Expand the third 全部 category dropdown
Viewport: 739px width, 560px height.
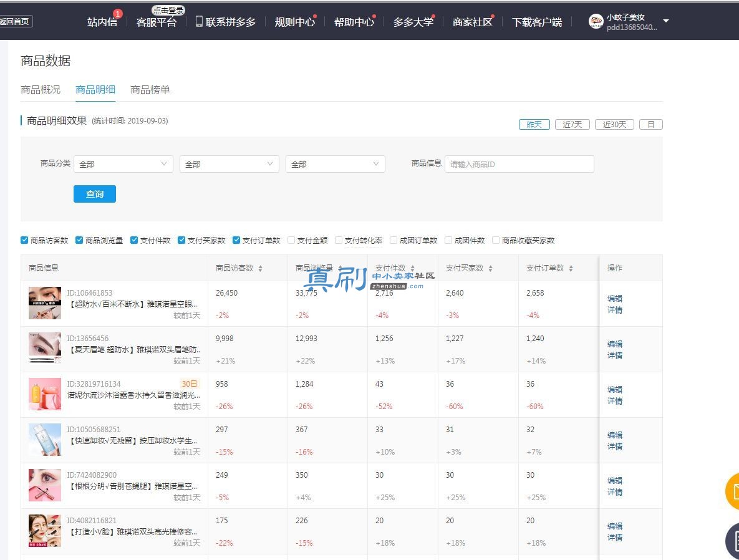(x=335, y=164)
